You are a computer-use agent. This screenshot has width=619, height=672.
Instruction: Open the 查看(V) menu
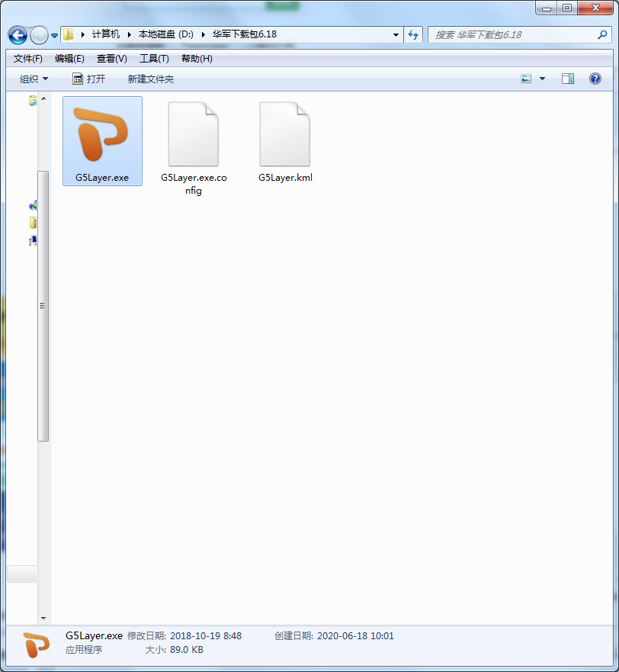click(x=111, y=59)
